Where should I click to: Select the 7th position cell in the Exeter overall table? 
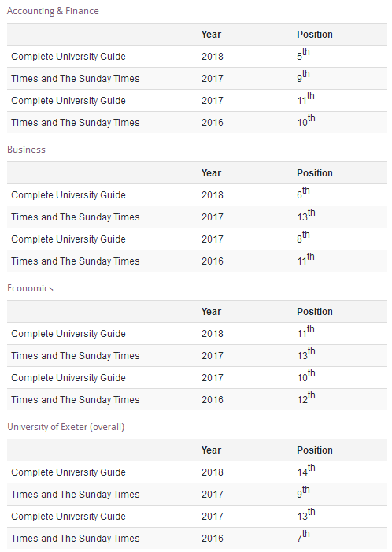pyautogui.click(x=303, y=536)
